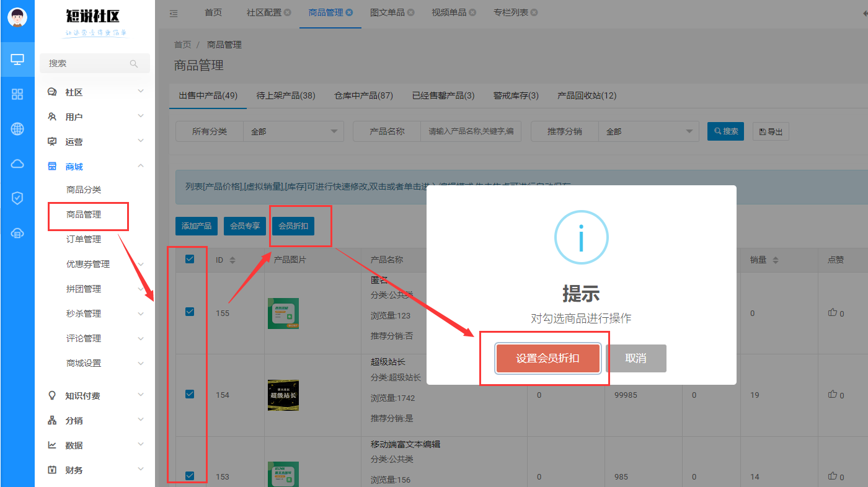Open the grid apps icon in the blue sidebar

[x=17, y=94]
